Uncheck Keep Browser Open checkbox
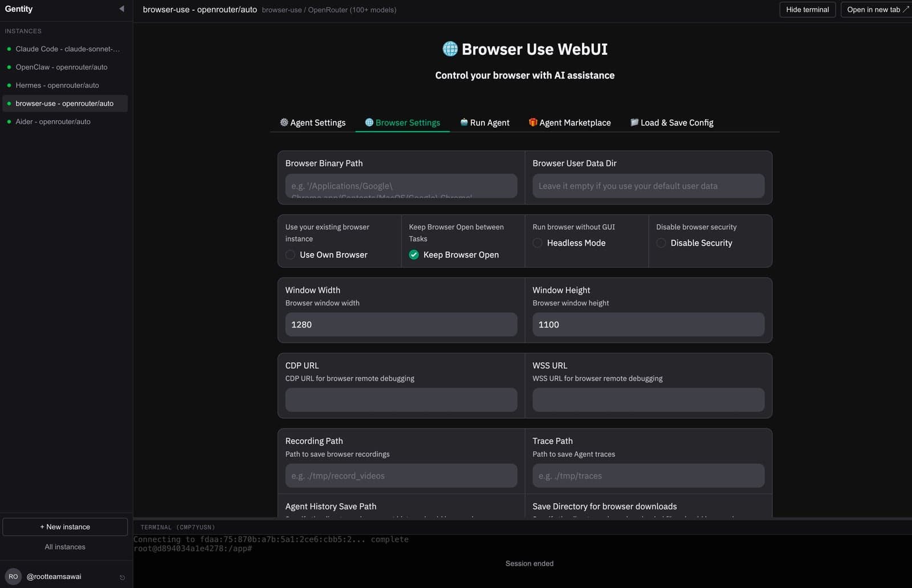912x588 pixels. click(414, 255)
